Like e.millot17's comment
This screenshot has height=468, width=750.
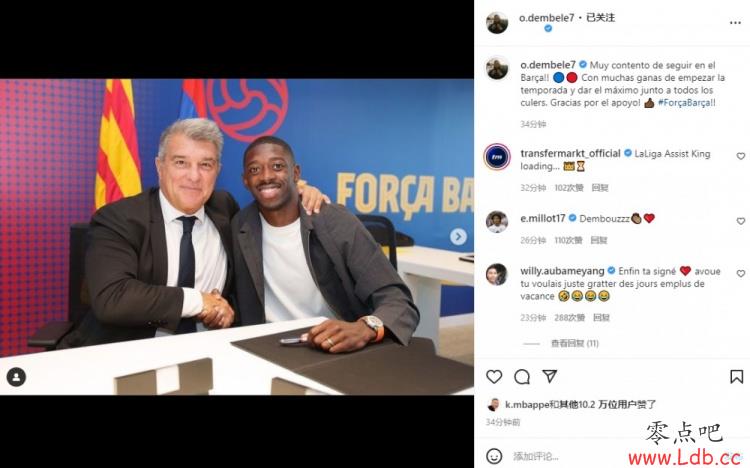pos(740,221)
